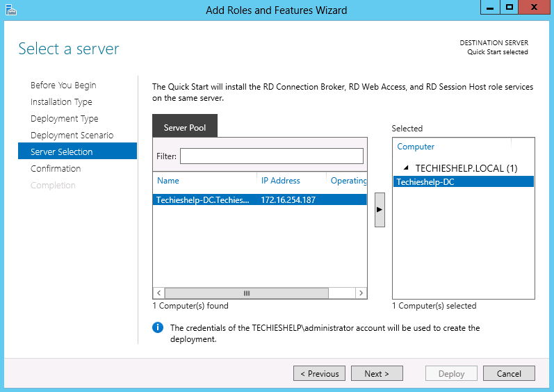Click the wizard icon in title bar
Screen dimensions: 554x392
tap(11, 10)
